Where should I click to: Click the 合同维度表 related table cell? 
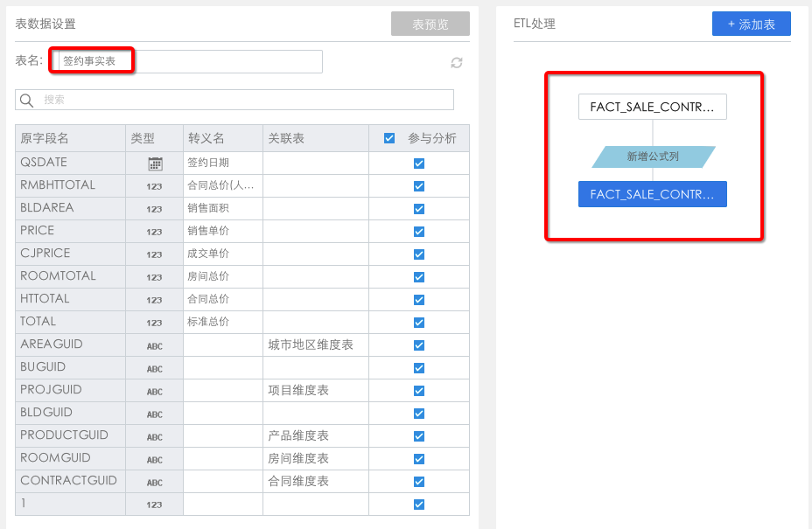click(x=316, y=482)
